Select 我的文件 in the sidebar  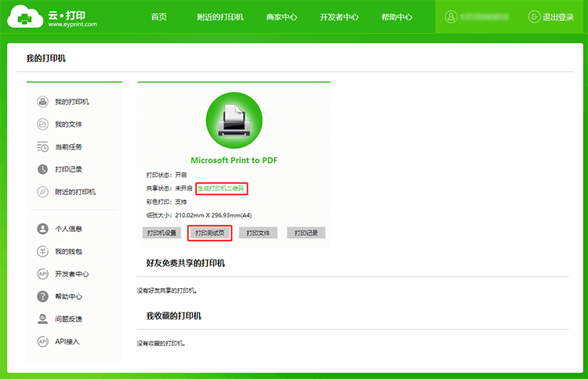pyautogui.click(x=69, y=125)
